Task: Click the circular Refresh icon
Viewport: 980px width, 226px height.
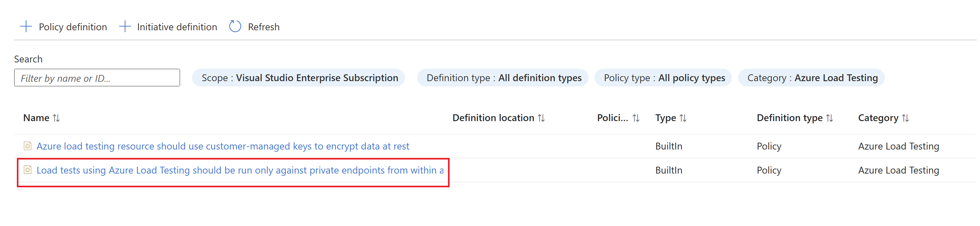Action: [x=235, y=27]
